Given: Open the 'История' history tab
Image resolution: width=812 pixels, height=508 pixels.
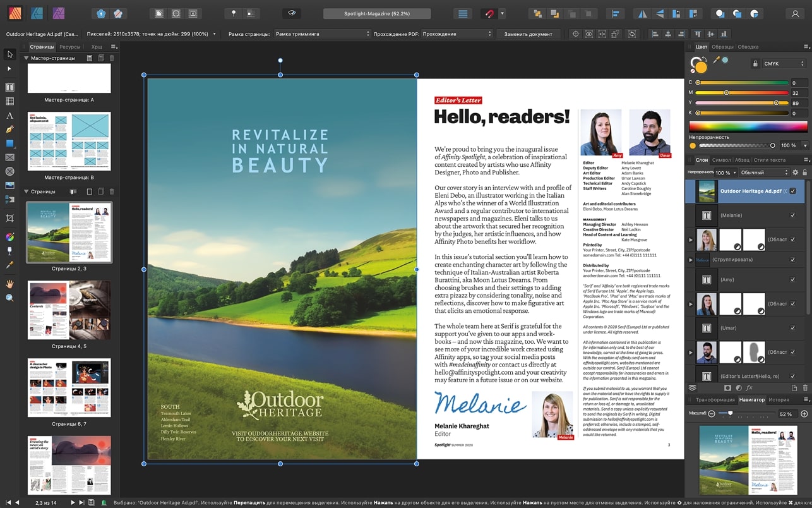Looking at the screenshot, I should (x=779, y=400).
